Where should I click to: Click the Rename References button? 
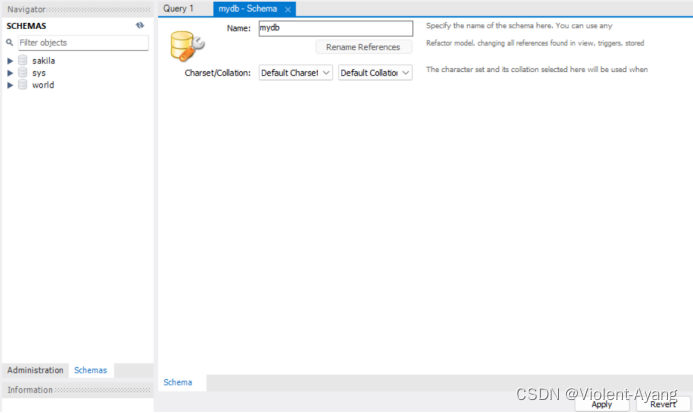(363, 47)
